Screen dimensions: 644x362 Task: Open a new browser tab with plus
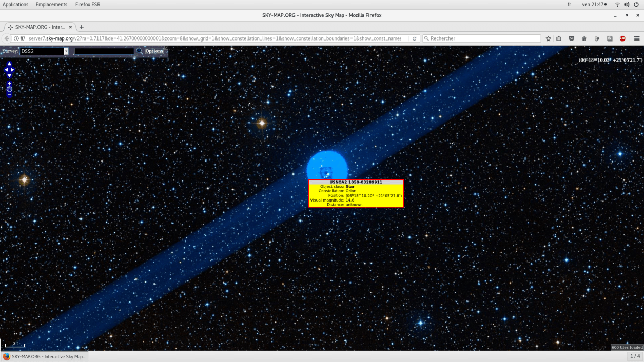point(81,27)
